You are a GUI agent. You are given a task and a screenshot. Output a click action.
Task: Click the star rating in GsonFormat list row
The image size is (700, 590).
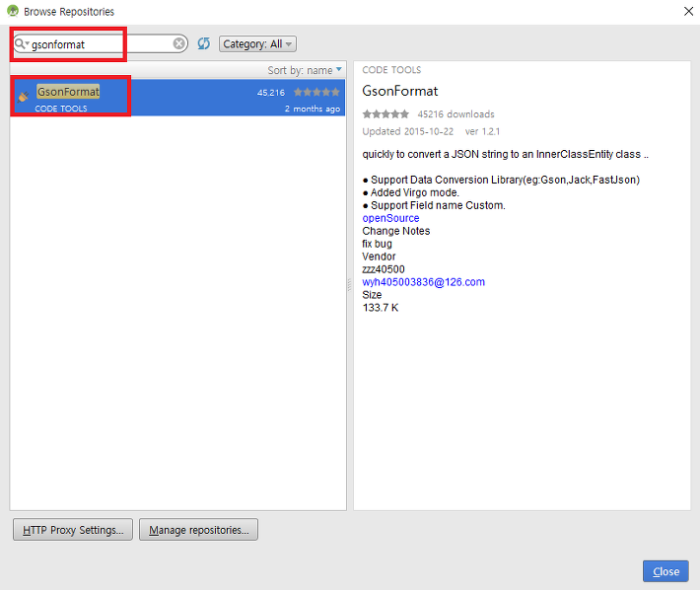coord(316,92)
